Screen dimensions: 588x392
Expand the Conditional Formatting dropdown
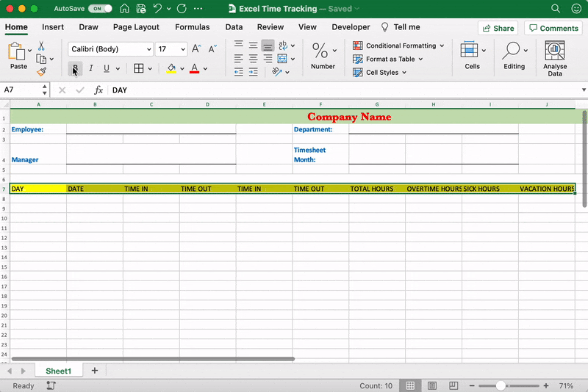[x=442, y=46]
